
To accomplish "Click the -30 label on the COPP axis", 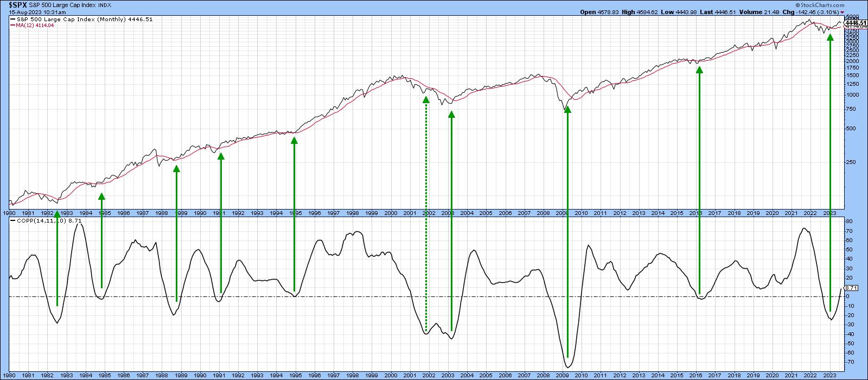I will tap(850, 325).
